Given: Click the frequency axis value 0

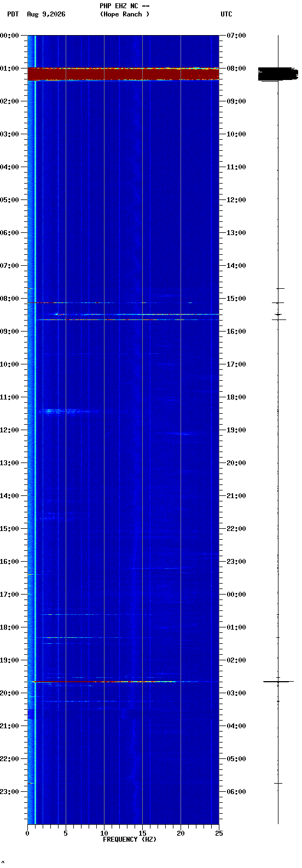Looking at the screenshot, I should pos(27,833).
